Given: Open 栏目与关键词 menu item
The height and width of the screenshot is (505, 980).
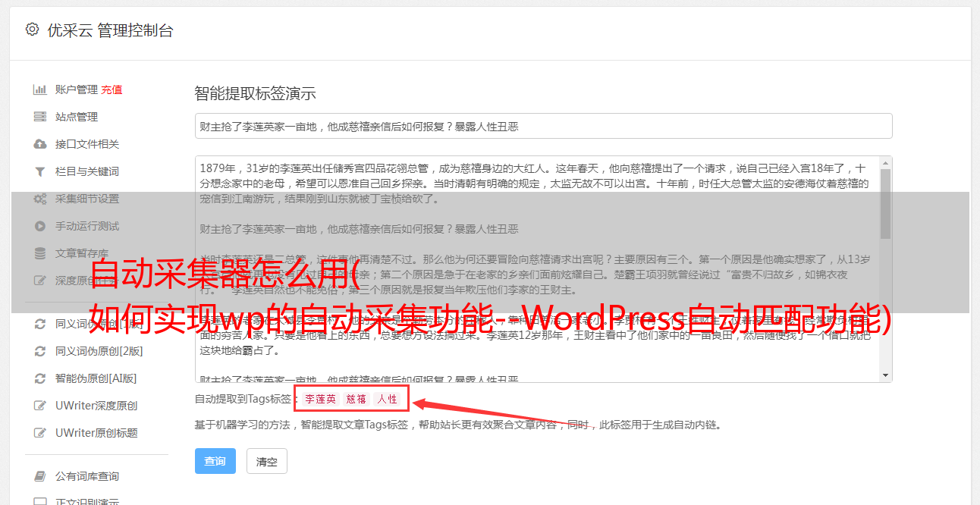Looking at the screenshot, I should click(87, 171).
